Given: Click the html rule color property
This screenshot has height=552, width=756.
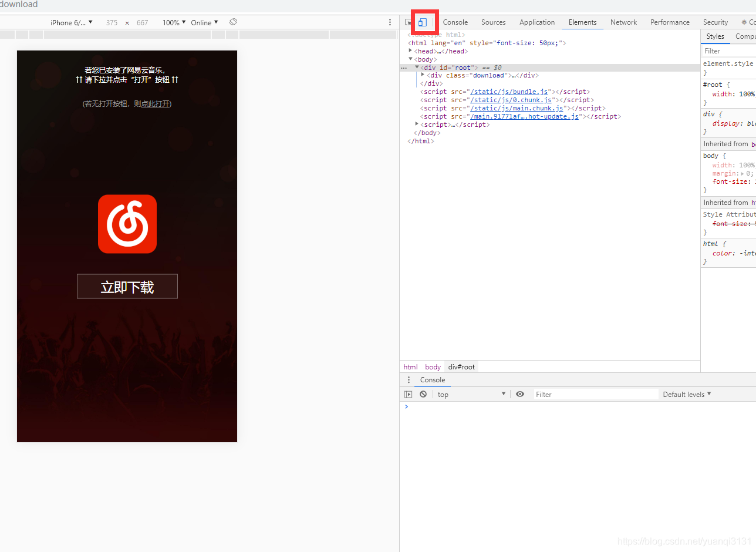Looking at the screenshot, I should point(723,253).
